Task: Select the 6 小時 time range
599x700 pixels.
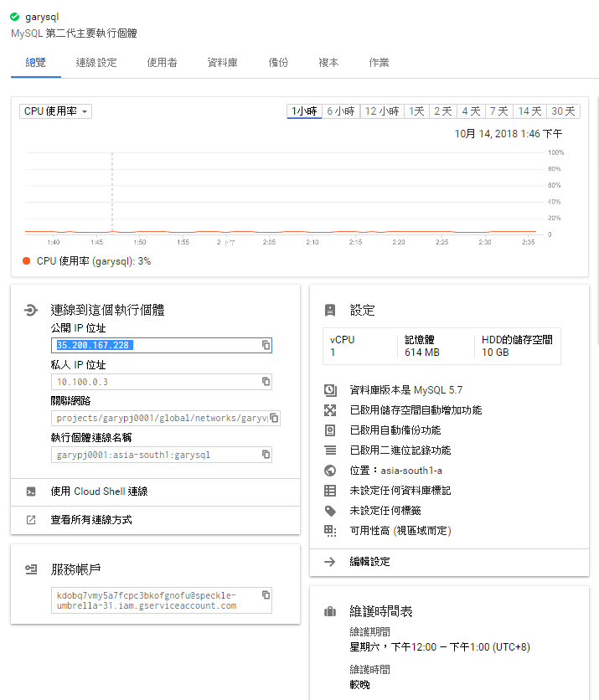Action: tap(341, 111)
